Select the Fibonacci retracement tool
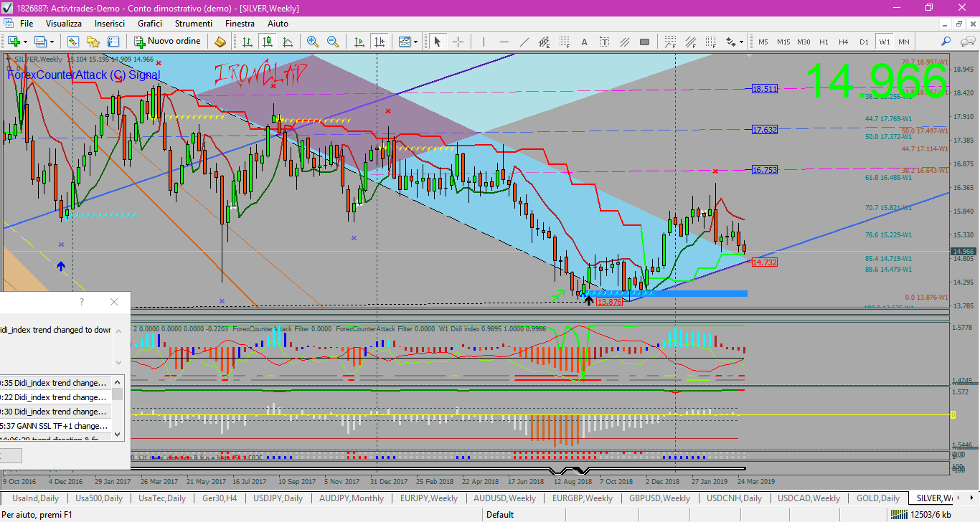The width and height of the screenshot is (980, 522). [565, 42]
